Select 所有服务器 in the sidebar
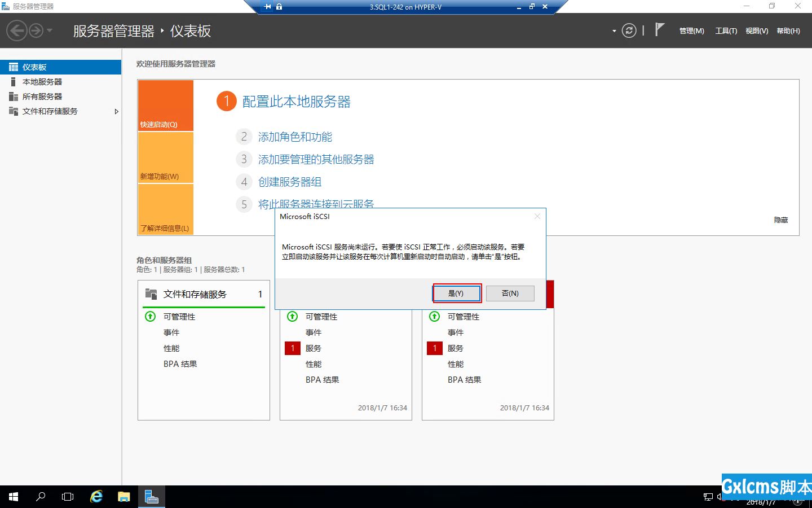812x508 pixels. click(60, 97)
